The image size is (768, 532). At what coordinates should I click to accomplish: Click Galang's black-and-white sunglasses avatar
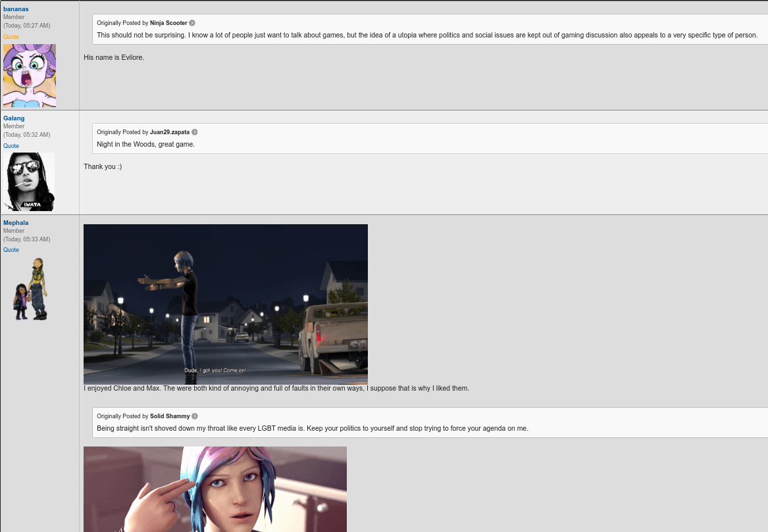click(x=29, y=182)
